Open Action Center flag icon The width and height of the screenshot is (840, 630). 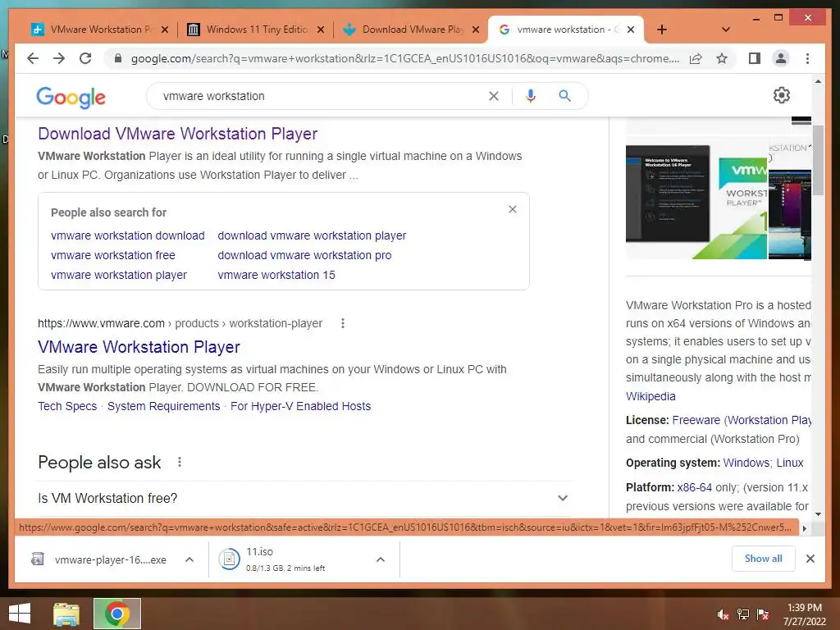pyautogui.click(x=763, y=614)
